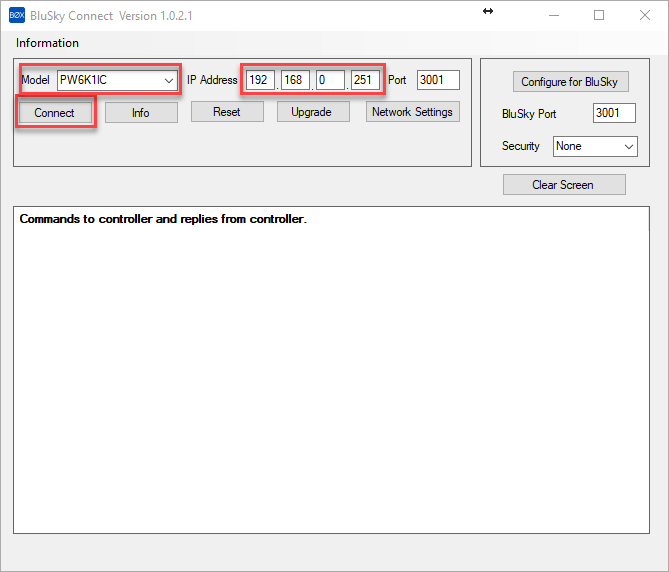Click the Configure for BluSky button
Viewport: 669px width, 572px height.
click(x=570, y=82)
